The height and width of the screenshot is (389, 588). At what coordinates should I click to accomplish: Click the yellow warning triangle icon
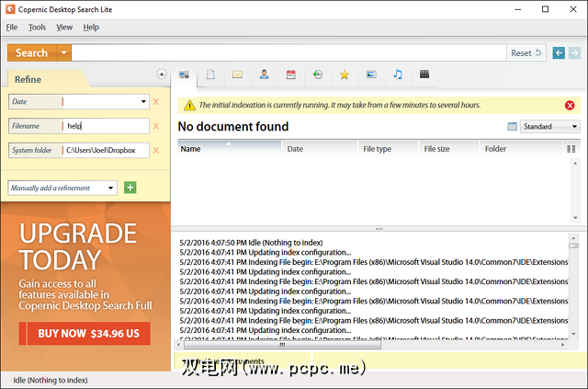pyautogui.click(x=190, y=106)
